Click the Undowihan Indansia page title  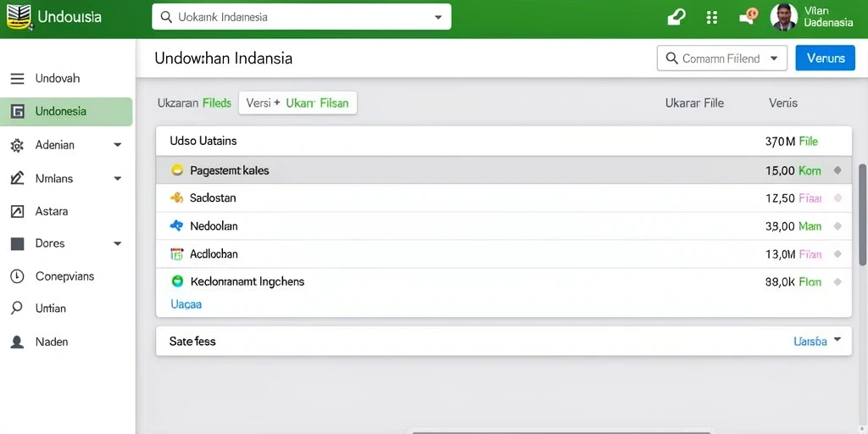pos(223,58)
